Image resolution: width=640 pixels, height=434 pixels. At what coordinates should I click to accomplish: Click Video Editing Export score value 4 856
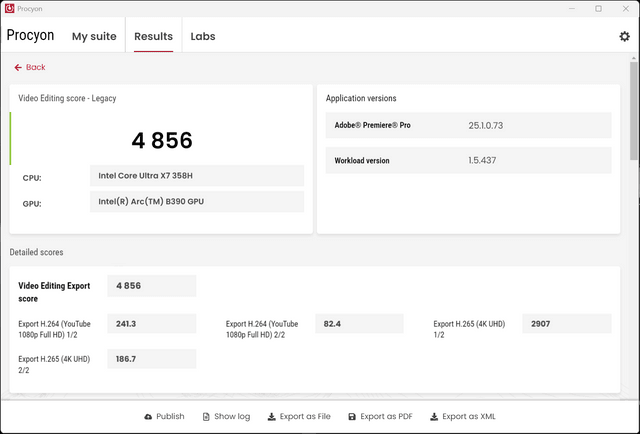click(152, 286)
